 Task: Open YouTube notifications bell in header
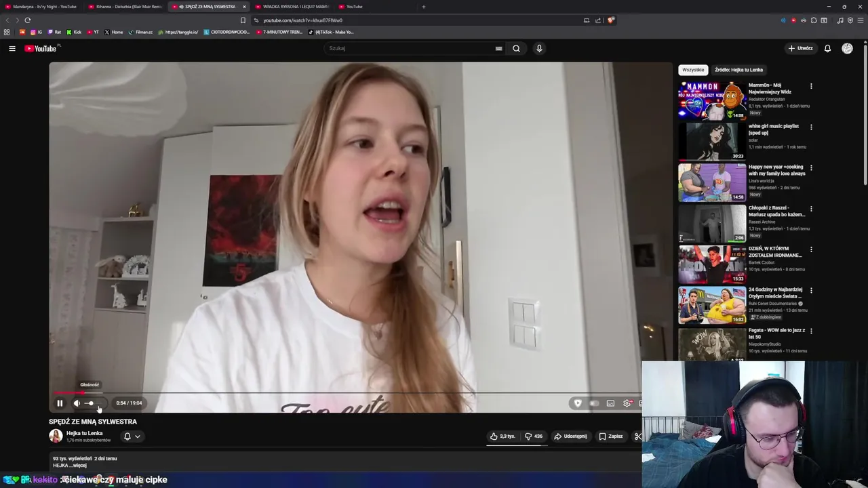827,48
